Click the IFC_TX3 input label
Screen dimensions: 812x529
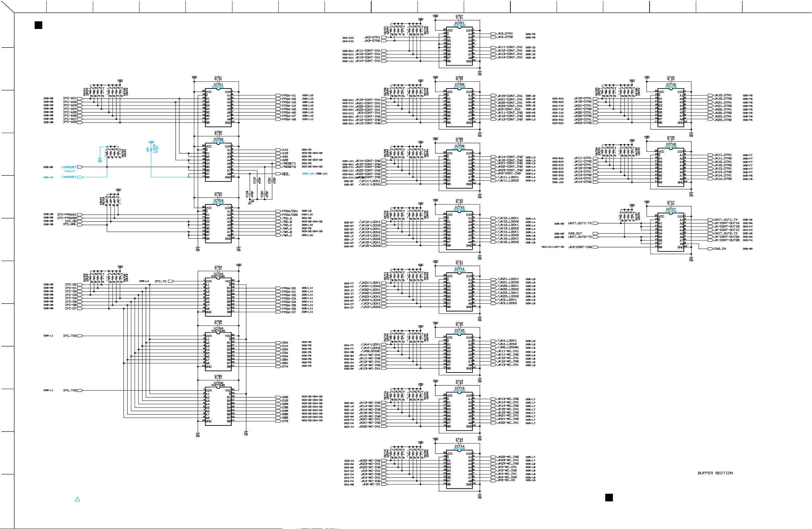tap(70, 390)
